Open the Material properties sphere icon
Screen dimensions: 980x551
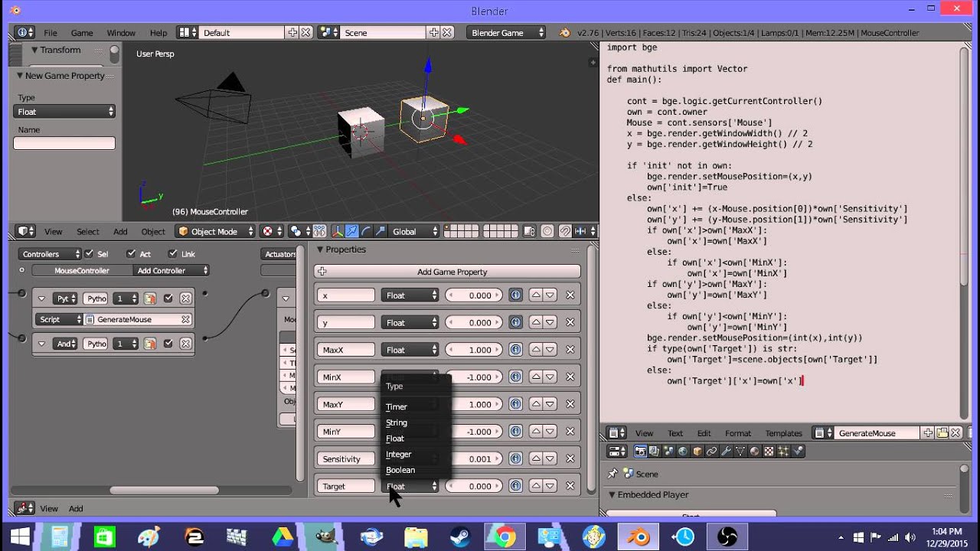(x=754, y=452)
